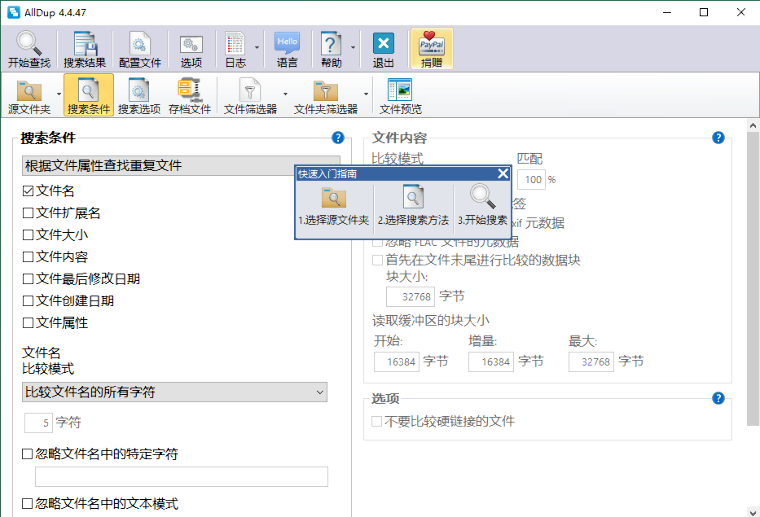Viewport: 760px width, 517px height.
Task: Enable the 文件扩展名 checkbox
Action: tap(28, 213)
